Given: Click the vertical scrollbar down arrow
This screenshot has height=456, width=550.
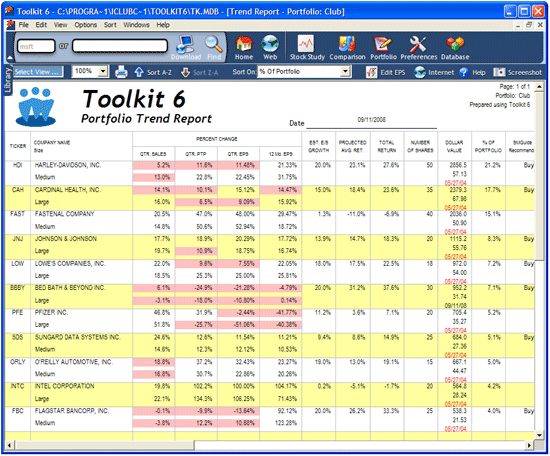Looking at the screenshot, I should tap(539, 435).
